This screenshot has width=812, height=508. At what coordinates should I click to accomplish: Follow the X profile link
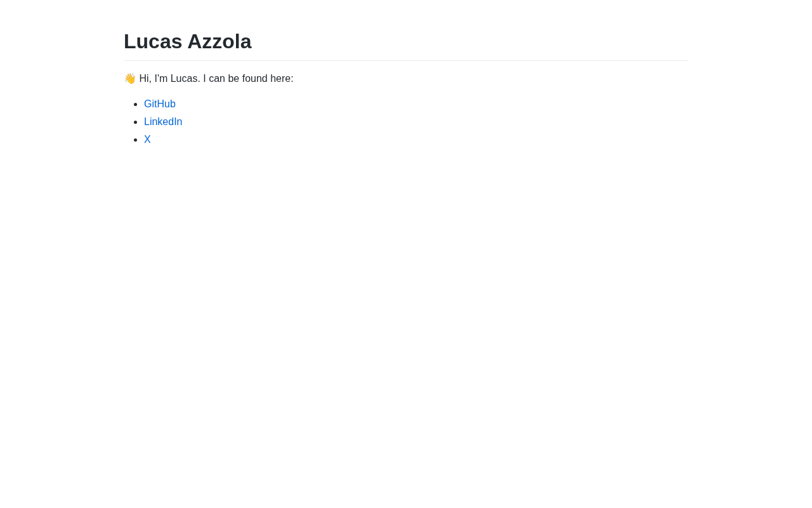[147, 140]
